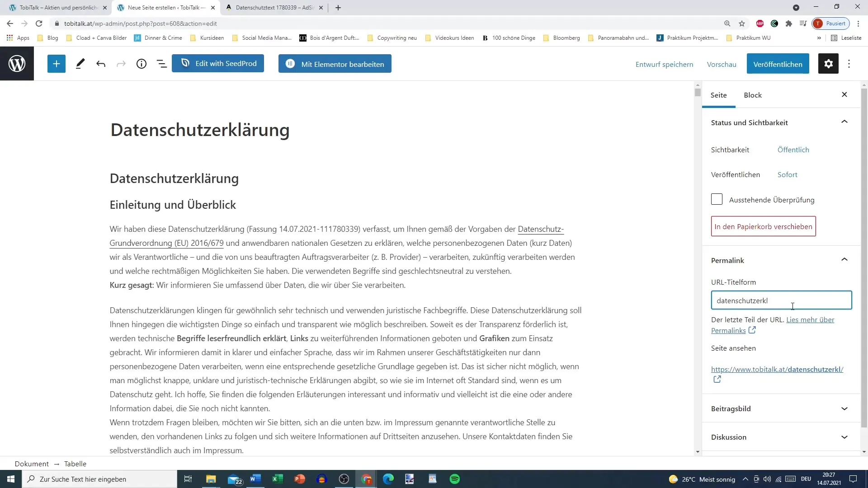Screen dimensions: 868x488
Task: Click the Settings gear icon
Action: [x=829, y=64]
